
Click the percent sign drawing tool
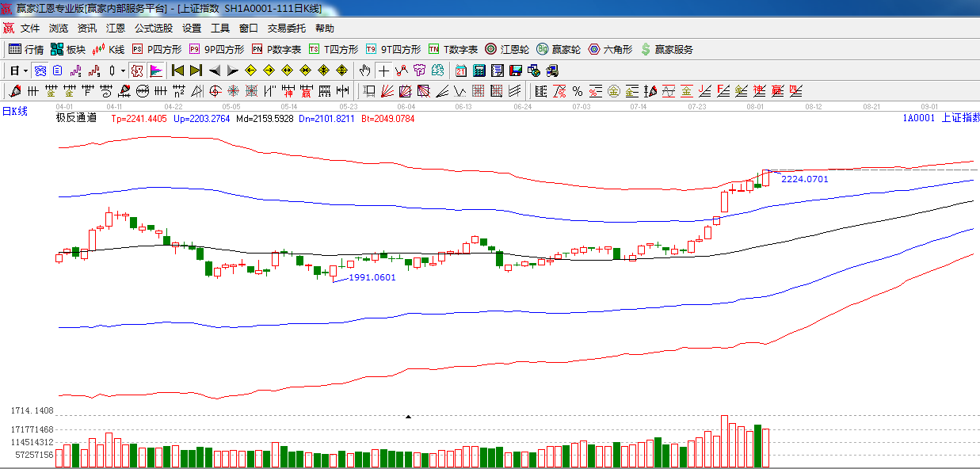pos(577,90)
